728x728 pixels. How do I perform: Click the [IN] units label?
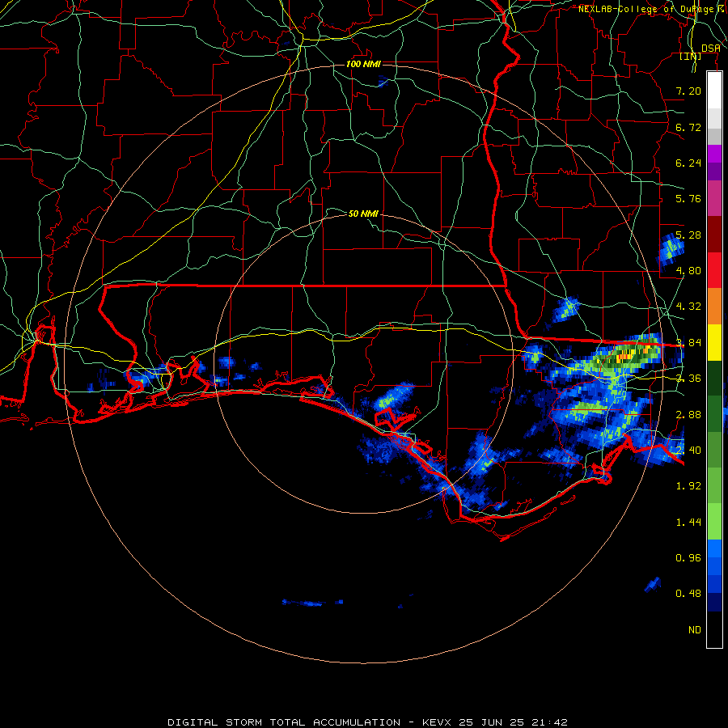pyautogui.click(x=691, y=56)
